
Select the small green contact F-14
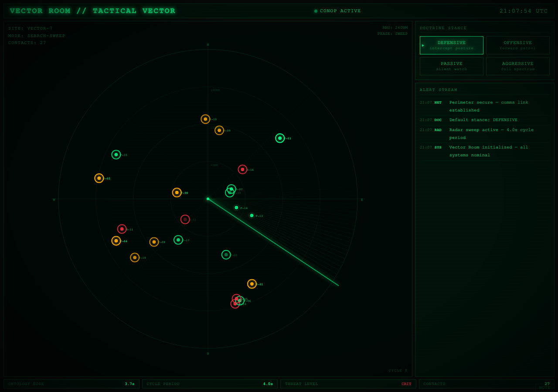pos(236,208)
